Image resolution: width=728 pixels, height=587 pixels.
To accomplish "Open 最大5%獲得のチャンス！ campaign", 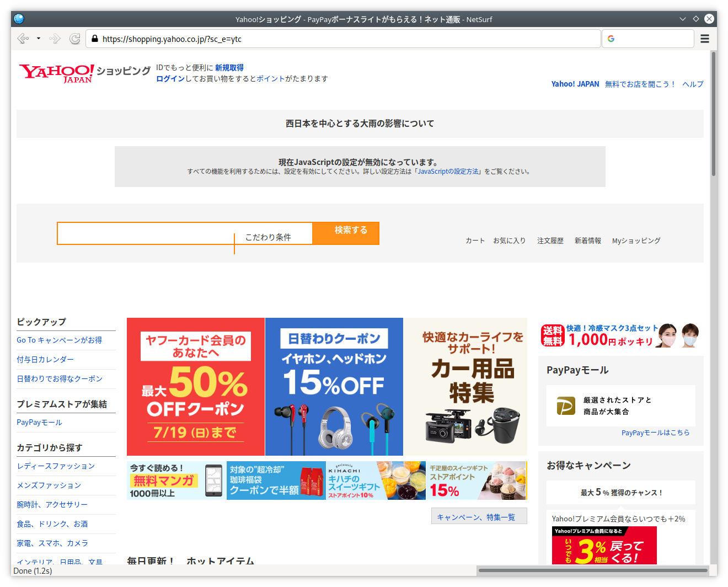I will pyautogui.click(x=621, y=493).
